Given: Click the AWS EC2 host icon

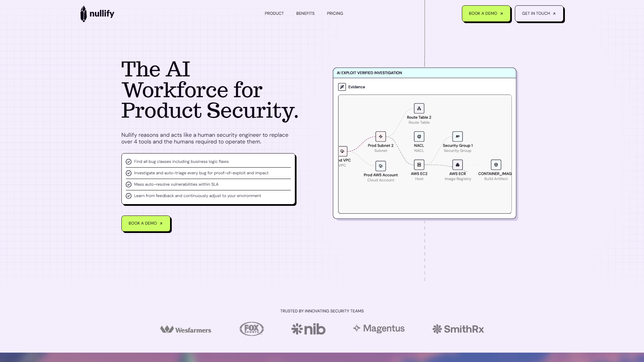Looking at the screenshot, I should (x=419, y=165).
